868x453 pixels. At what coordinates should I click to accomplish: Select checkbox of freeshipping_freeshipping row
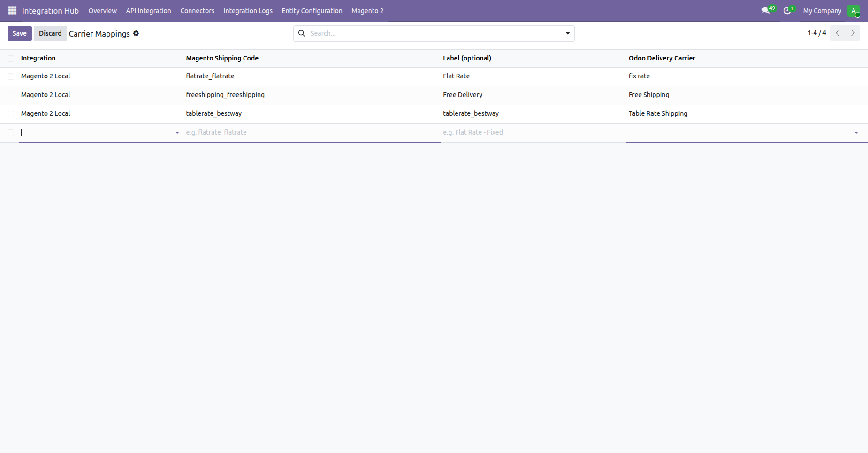click(11, 95)
